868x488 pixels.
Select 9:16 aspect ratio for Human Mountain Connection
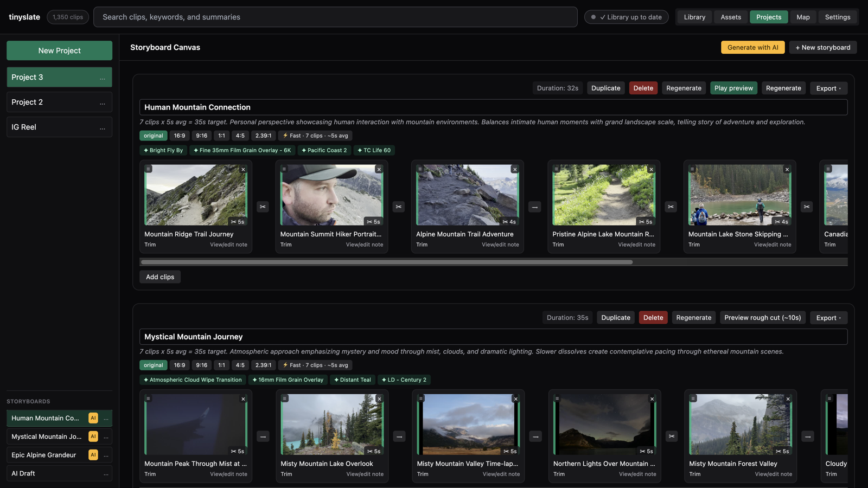202,136
